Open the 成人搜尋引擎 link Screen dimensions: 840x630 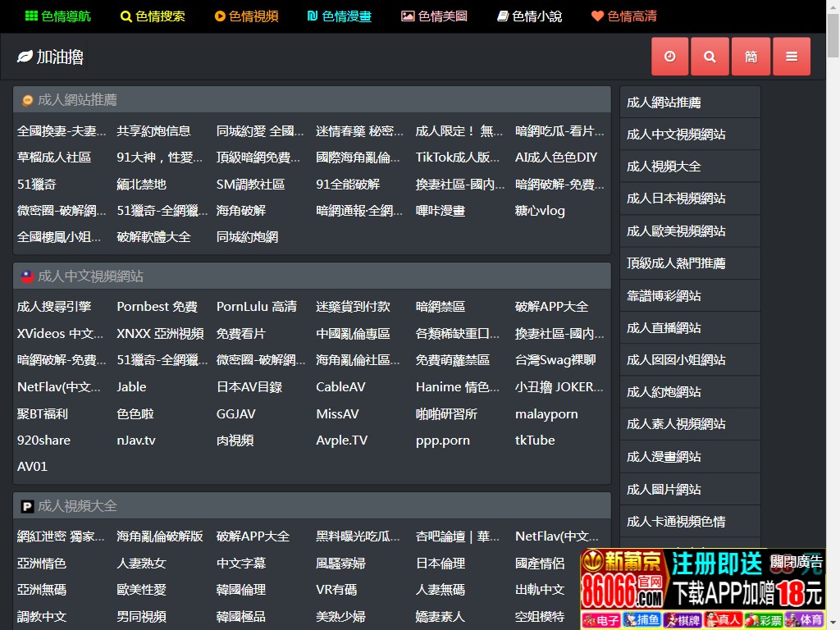coord(54,307)
